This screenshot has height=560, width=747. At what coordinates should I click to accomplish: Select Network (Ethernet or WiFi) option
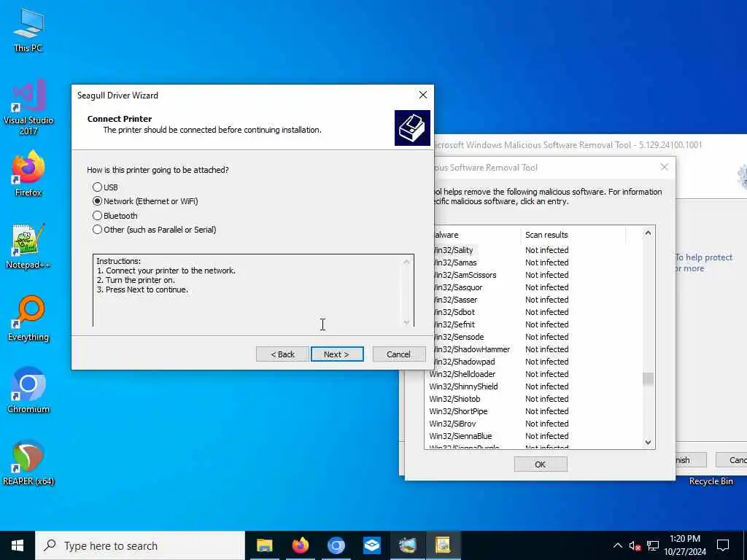coord(145,201)
